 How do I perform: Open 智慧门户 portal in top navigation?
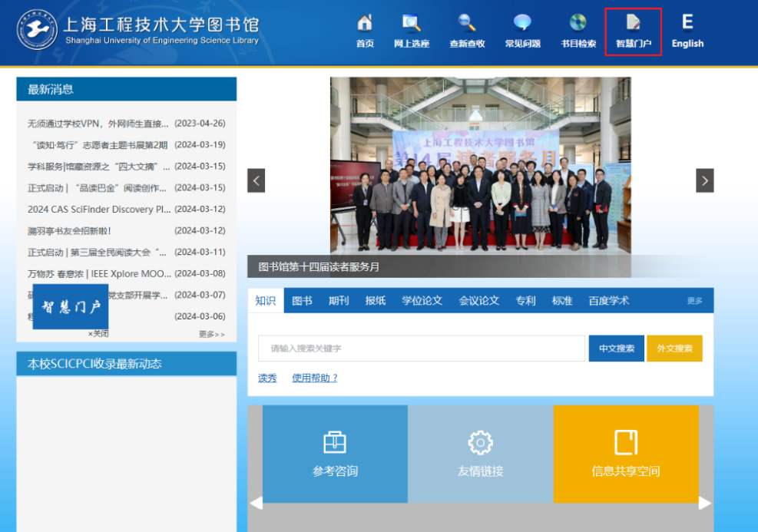coord(633,31)
